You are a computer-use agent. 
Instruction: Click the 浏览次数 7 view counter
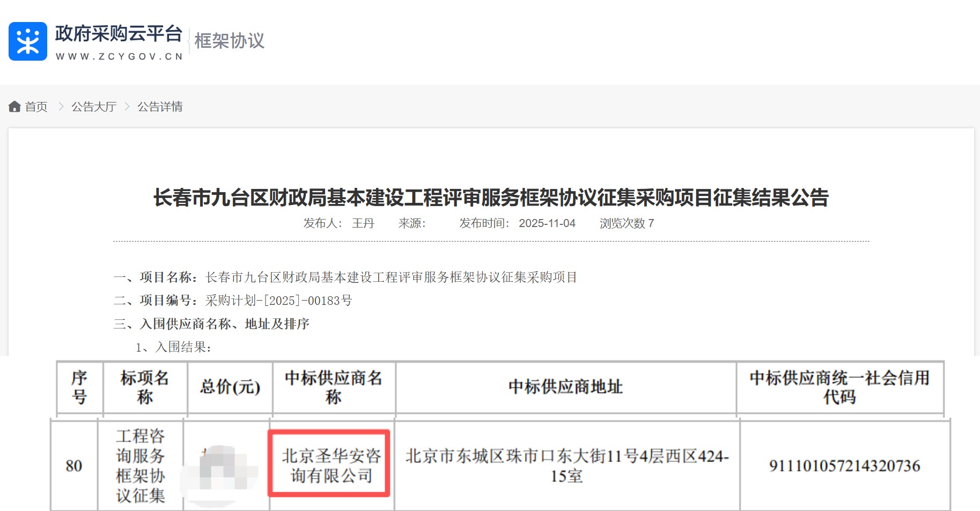627,223
